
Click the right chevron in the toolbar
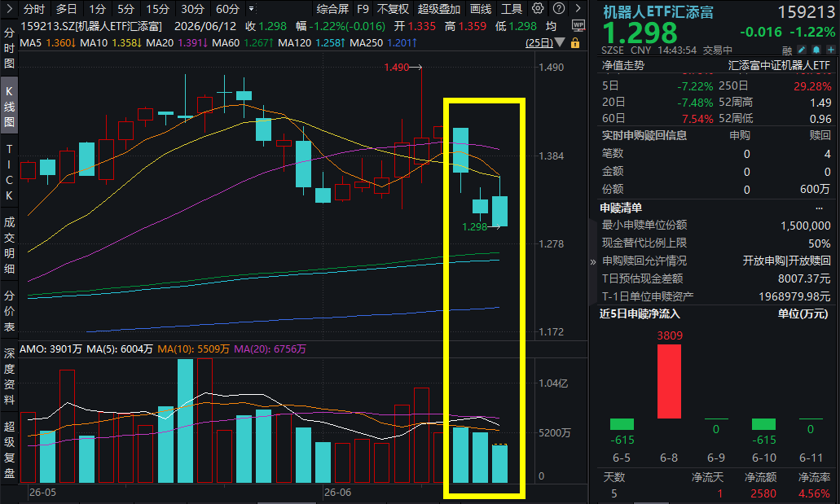(x=578, y=9)
